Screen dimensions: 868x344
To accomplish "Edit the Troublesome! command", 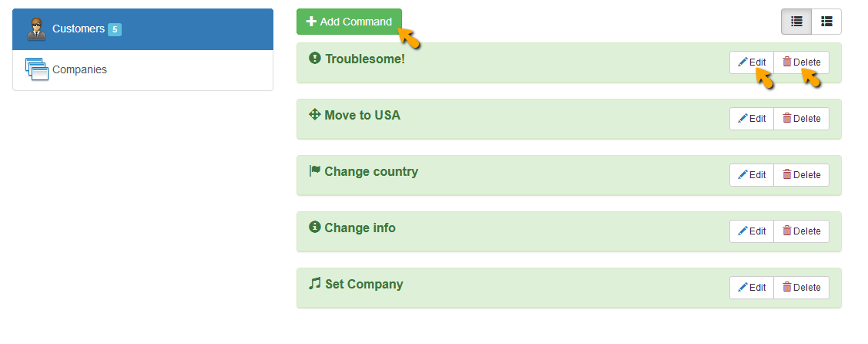I will click(x=752, y=62).
